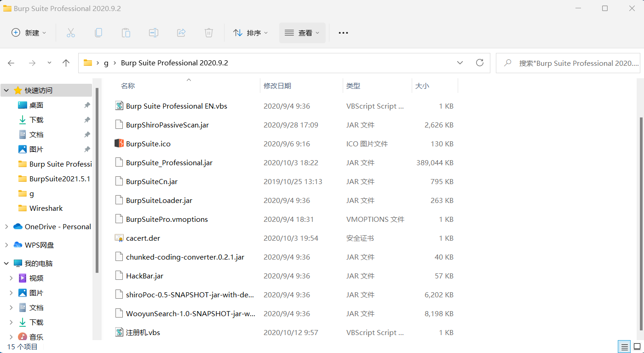
Task: Expand address bar history dropdown
Action: 460,63
